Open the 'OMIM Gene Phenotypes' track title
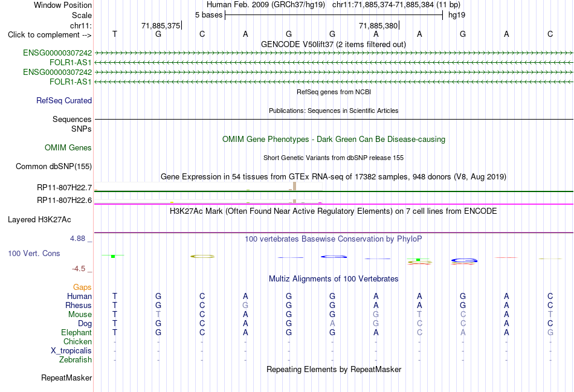Viewport: 574px width, 392px height. (334, 139)
